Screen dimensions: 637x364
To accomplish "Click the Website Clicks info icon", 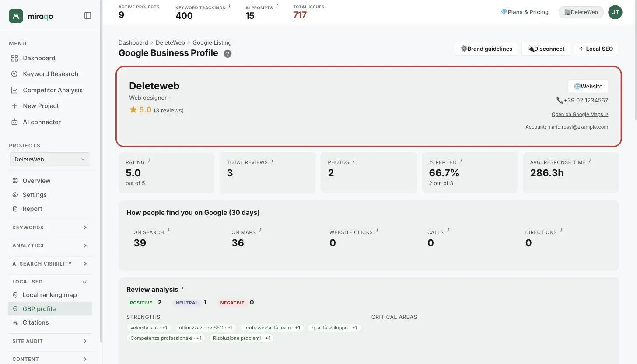I will (x=377, y=230).
